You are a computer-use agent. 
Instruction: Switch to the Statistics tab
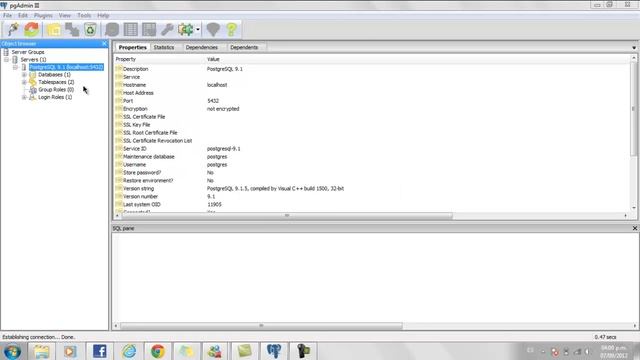click(164, 47)
